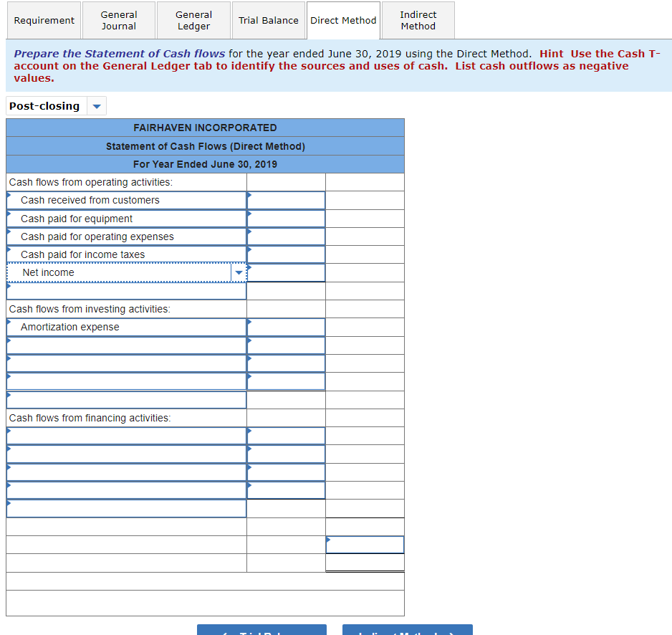Click the first blank row under financing activities
This screenshot has width=672, height=635.
click(x=126, y=436)
